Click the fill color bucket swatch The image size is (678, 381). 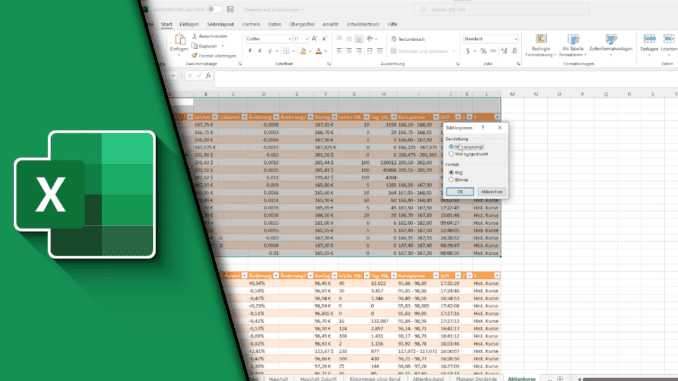(303, 51)
